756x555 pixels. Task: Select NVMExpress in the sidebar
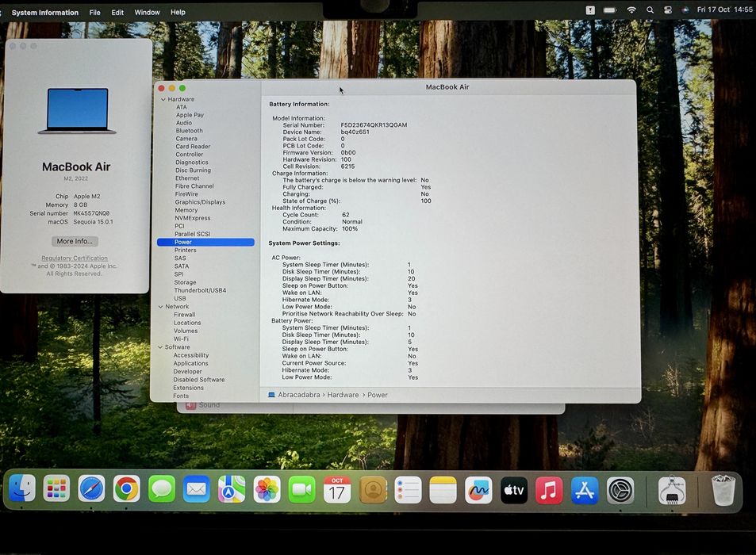click(193, 218)
